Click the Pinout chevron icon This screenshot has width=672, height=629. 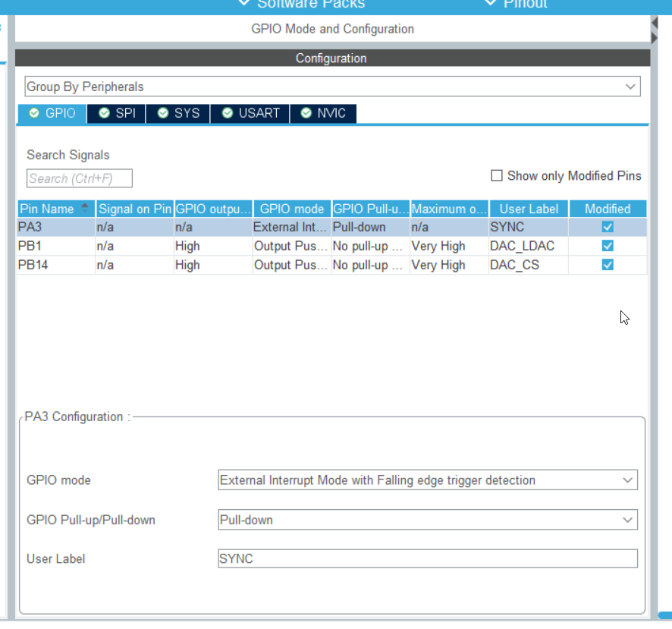[x=490, y=3]
